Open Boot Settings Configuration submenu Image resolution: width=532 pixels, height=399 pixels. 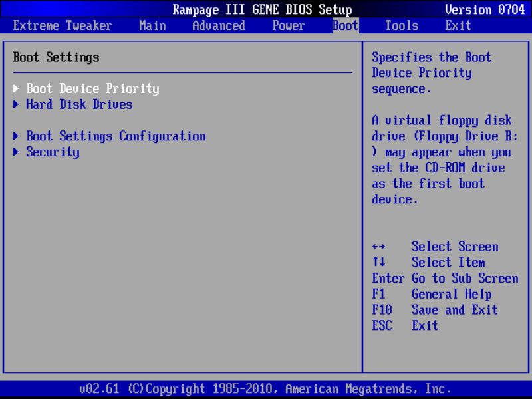click(x=116, y=136)
